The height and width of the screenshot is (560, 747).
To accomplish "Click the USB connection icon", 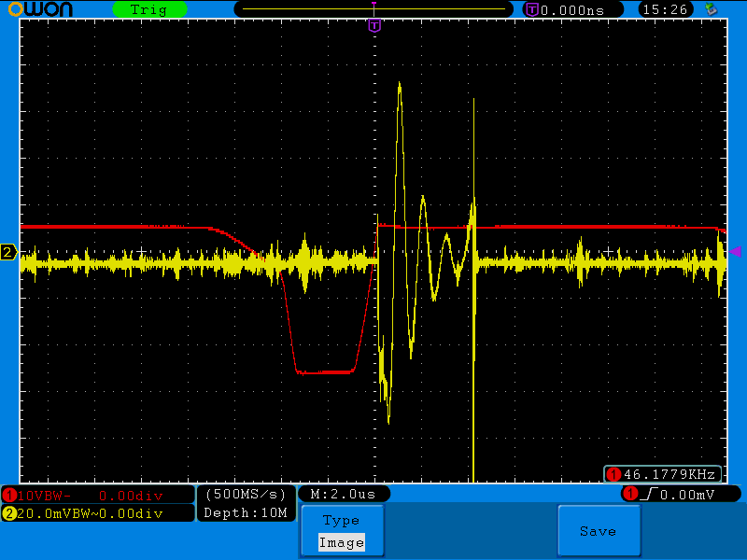I will tap(712, 9).
